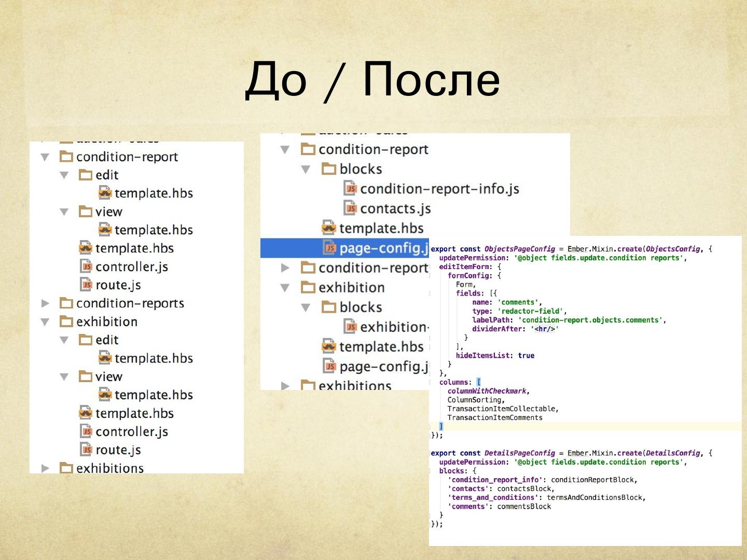Click the JS icon of the highlighted page-config file
Screen dimensions: 747x560
click(x=329, y=248)
